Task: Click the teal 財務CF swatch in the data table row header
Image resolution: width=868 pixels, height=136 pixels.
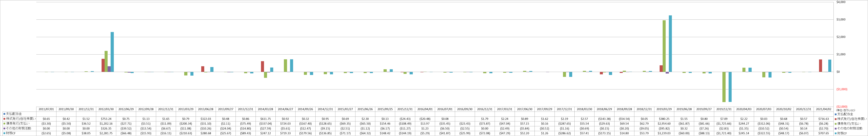Action: point(5,133)
